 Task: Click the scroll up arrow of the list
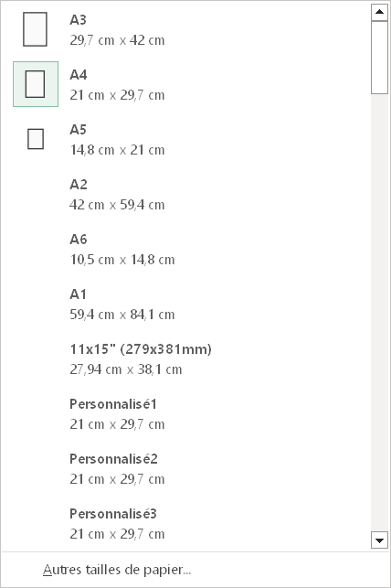(379, 12)
